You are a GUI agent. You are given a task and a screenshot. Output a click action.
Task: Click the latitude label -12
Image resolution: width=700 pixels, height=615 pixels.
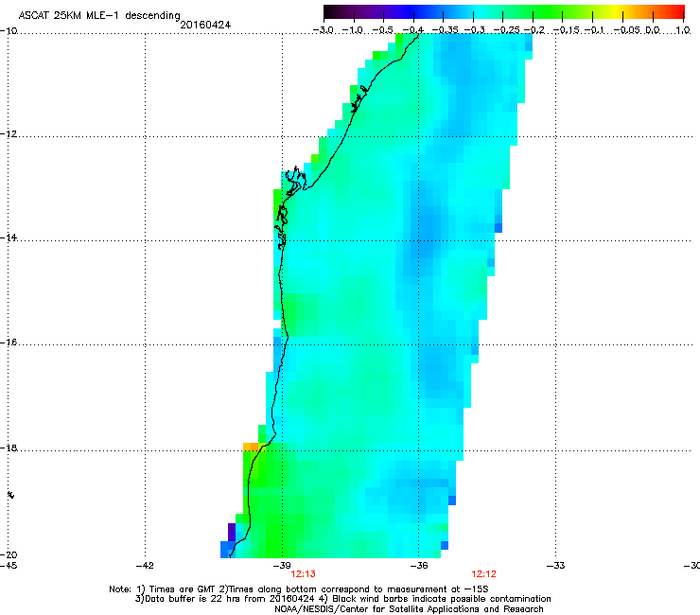pyautogui.click(x=9, y=134)
